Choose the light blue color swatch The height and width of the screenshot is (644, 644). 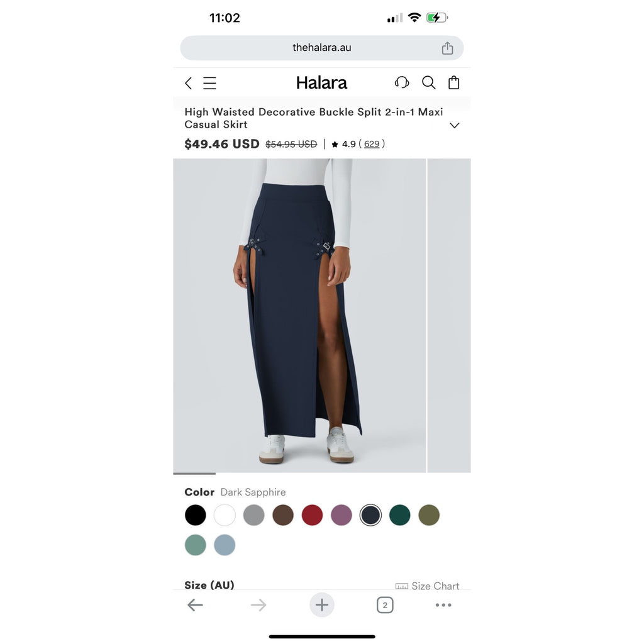click(x=225, y=545)
